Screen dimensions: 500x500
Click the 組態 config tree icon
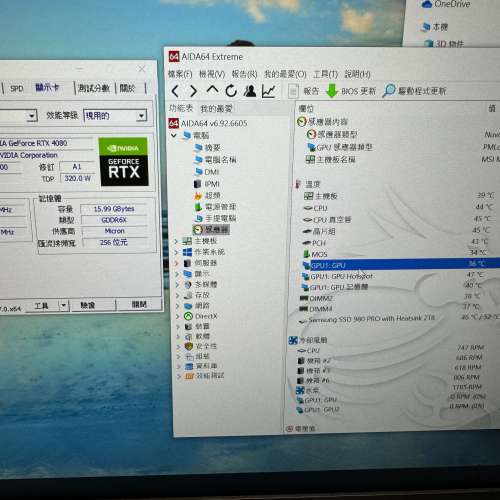tap(189, 356)
